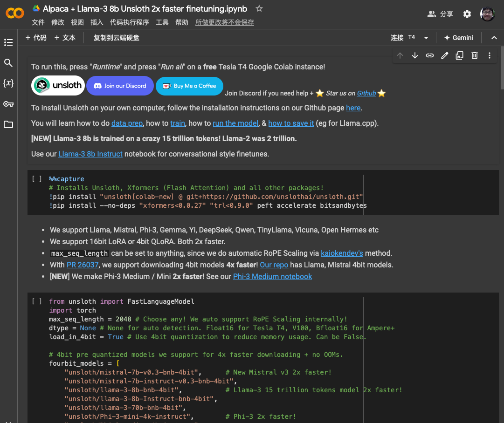Run the pip install code cell
504x423 pixels.
[37, 179]
